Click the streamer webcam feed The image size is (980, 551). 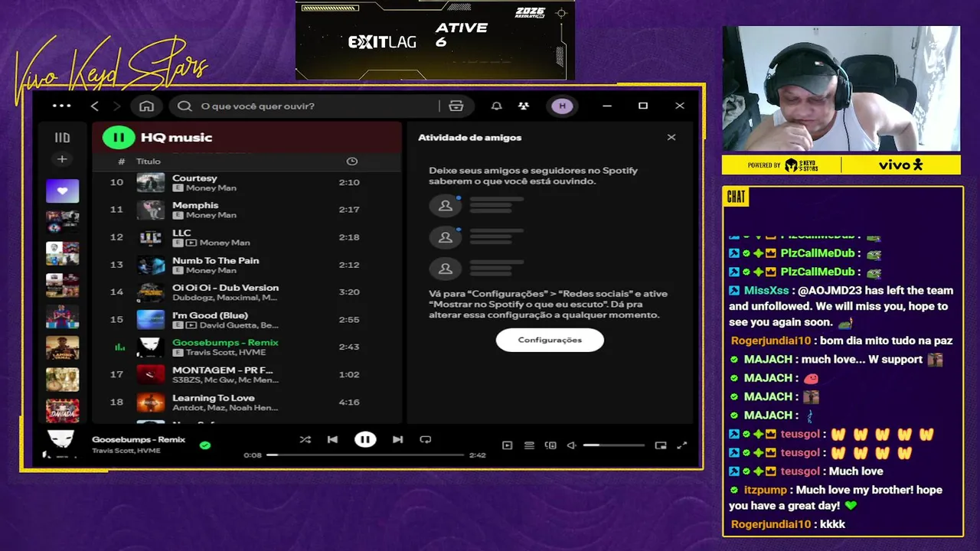841,89
